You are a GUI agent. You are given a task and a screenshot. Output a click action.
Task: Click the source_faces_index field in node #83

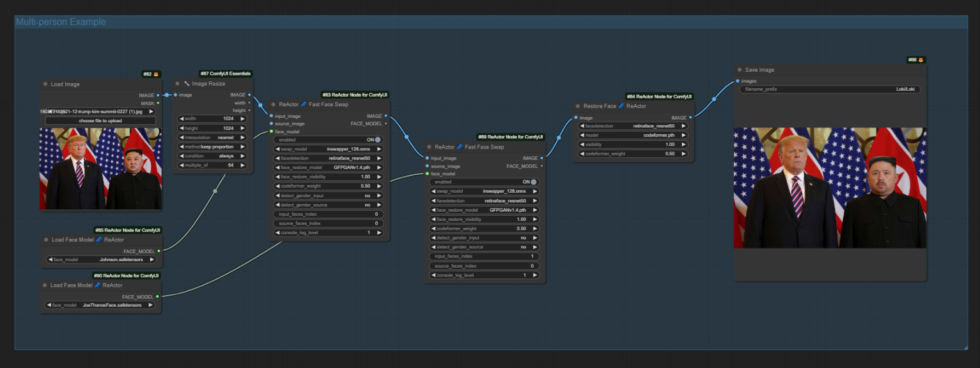(328, 223)
